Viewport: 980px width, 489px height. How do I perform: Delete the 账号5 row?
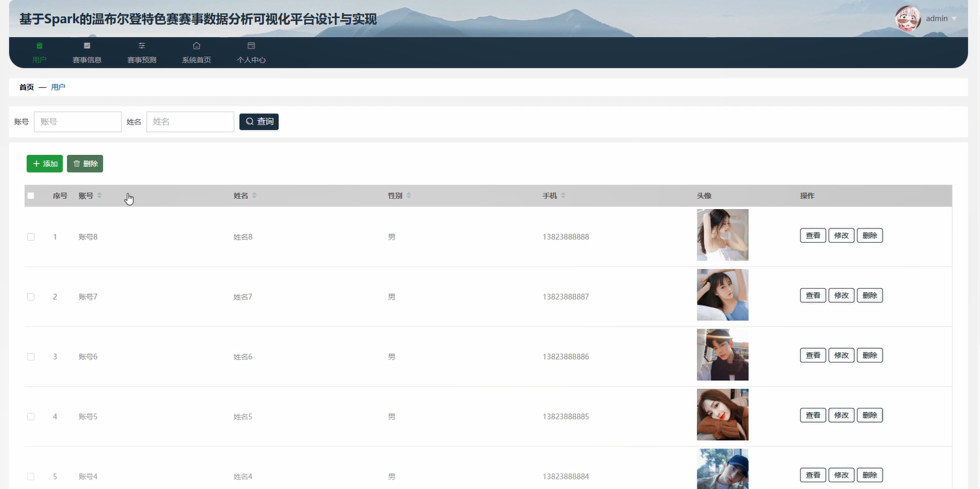click(x=870, y=415)
